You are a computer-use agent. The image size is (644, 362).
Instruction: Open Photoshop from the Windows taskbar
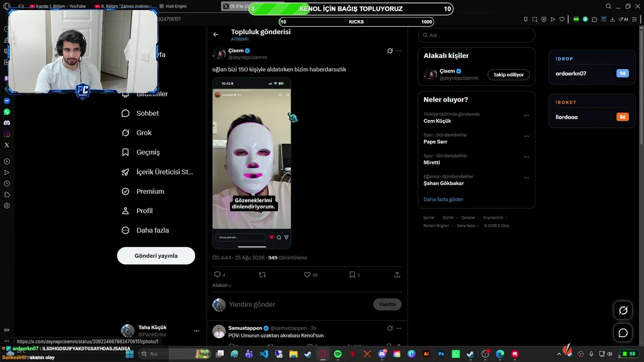coord(441,354)
